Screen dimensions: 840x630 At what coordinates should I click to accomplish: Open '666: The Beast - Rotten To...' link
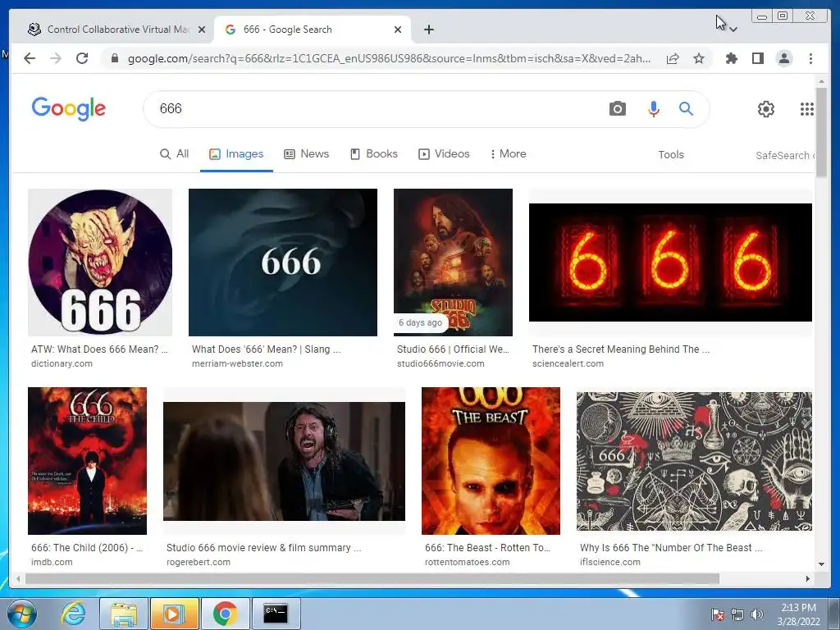487,548
